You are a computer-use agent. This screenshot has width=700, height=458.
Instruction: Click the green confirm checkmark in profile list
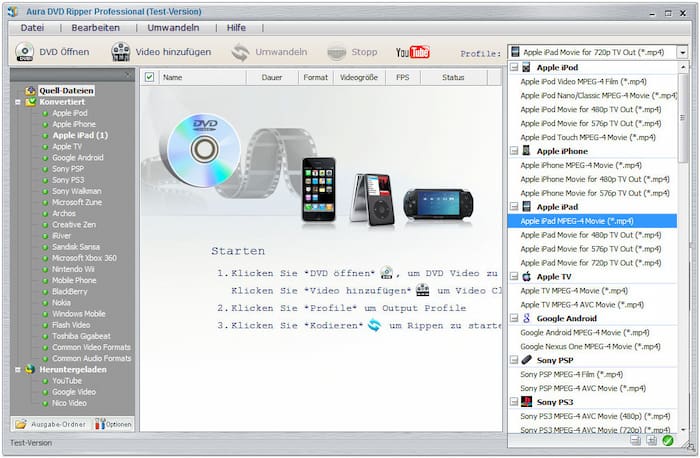coord(668,441)
